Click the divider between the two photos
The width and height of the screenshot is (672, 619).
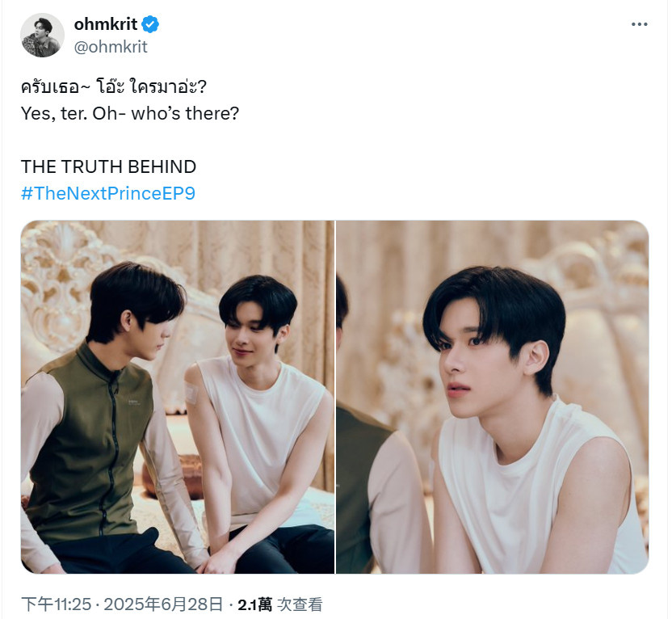[335, 397]
